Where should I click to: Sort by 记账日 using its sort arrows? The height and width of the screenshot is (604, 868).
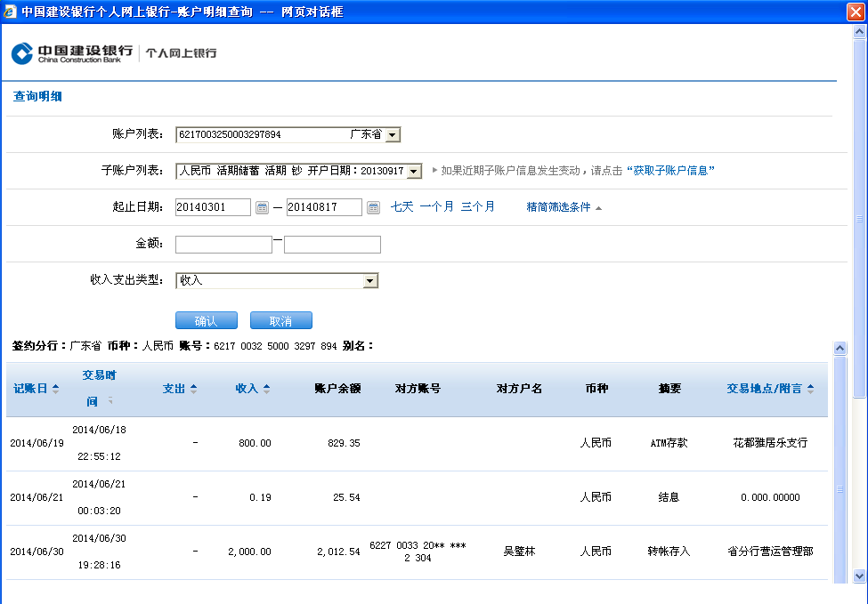pyautogui.click(x=55, y=389)
